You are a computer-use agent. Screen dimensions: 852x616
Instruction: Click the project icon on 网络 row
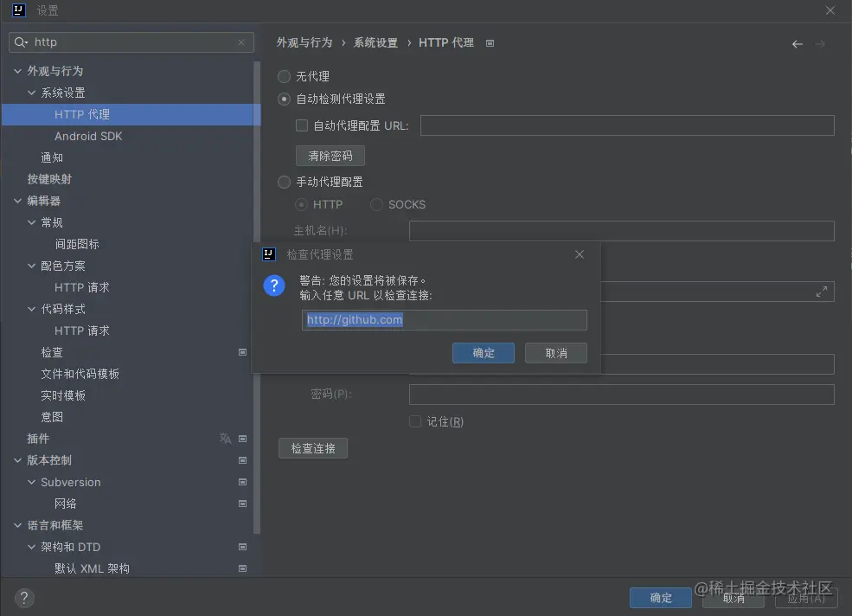(x=243, y=504)
